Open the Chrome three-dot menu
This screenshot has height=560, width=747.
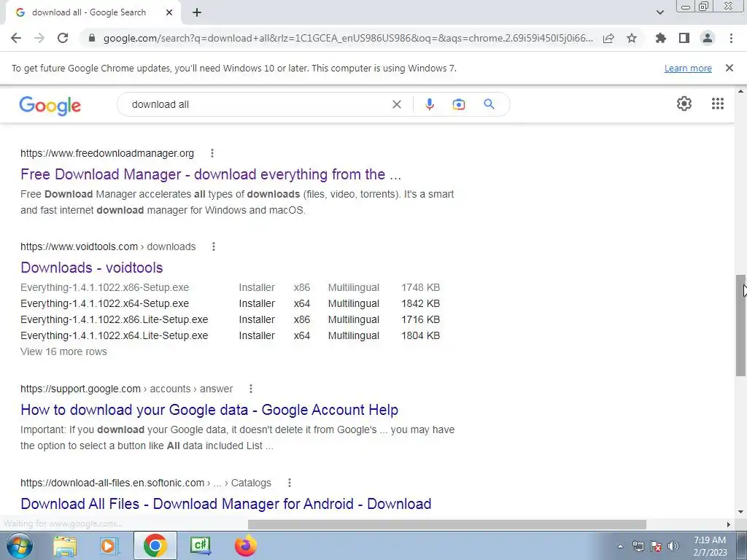pyautogui.click(x=731, y=38)
